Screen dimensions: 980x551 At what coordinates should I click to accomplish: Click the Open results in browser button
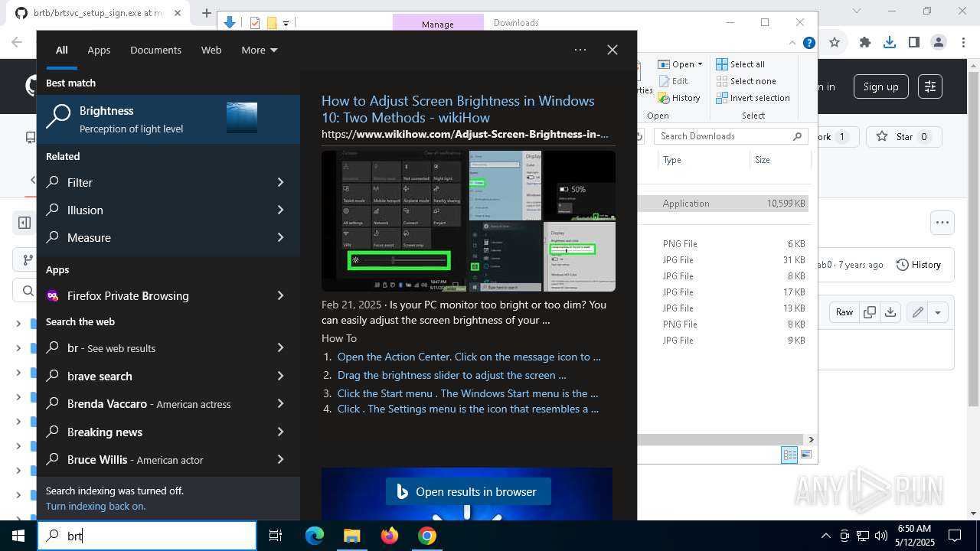coord(468,492)
